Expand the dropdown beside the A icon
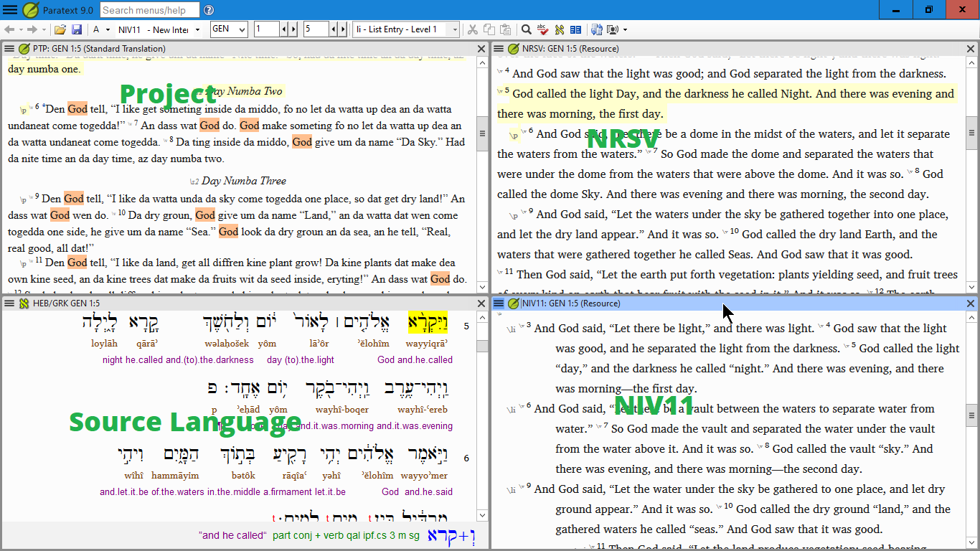 click(x=108, y=29)
